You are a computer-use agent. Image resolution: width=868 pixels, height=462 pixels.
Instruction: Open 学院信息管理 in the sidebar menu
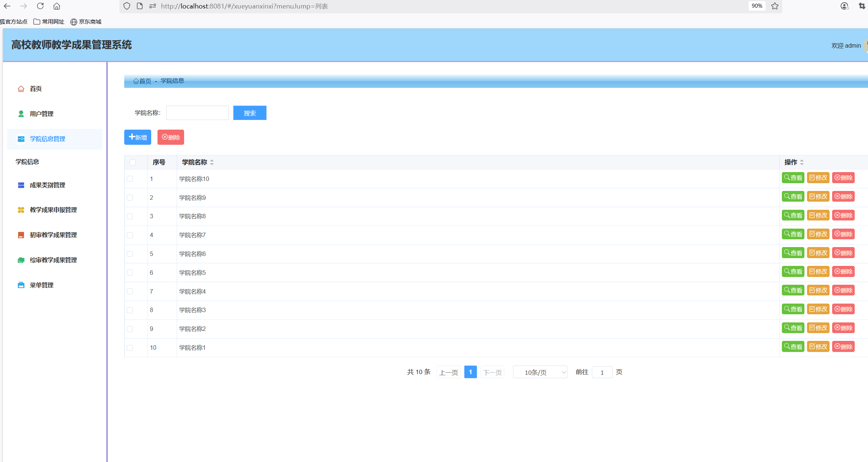click(x=47, y=139)
